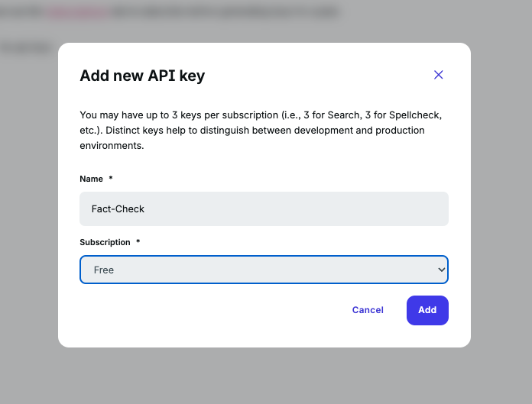Click the description paragraph about 3 keys
The image size is (532, 404).
point(261,130)
